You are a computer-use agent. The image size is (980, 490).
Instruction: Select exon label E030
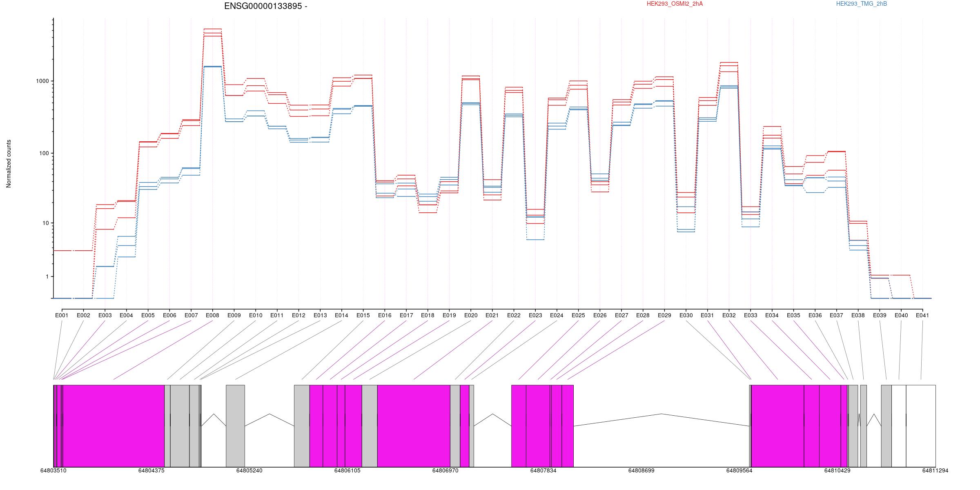pyautogui.click(x=686, y=315)
